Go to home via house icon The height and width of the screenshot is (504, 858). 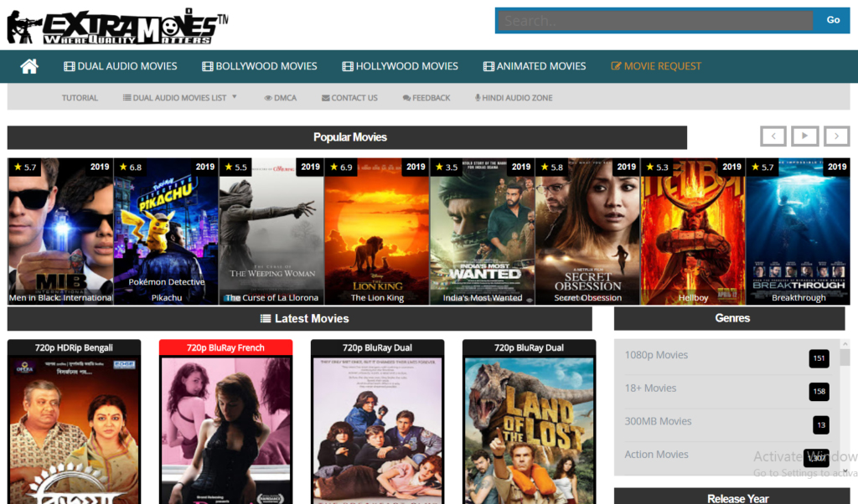click(x=29, y=66)
